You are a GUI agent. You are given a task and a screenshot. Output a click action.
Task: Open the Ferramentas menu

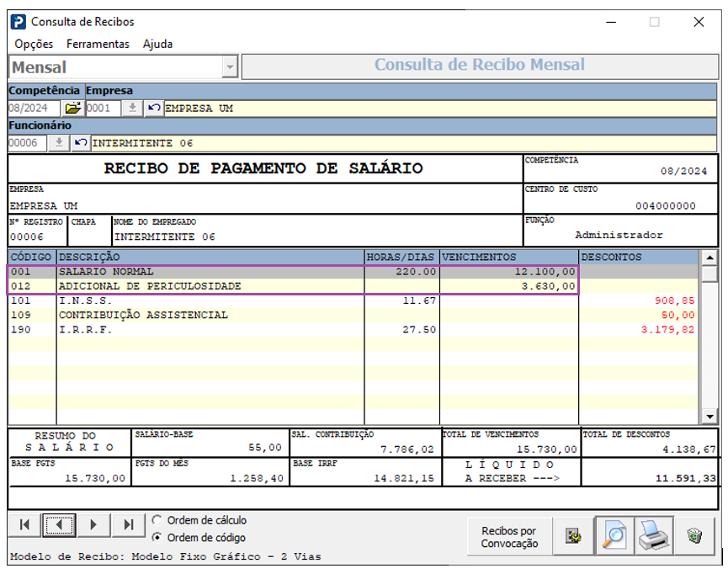pos(98,44)
